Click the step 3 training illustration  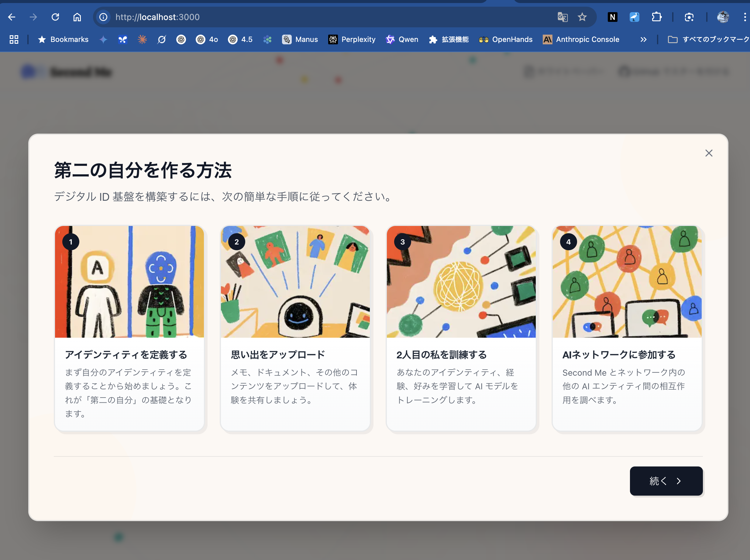coord(461,282)
